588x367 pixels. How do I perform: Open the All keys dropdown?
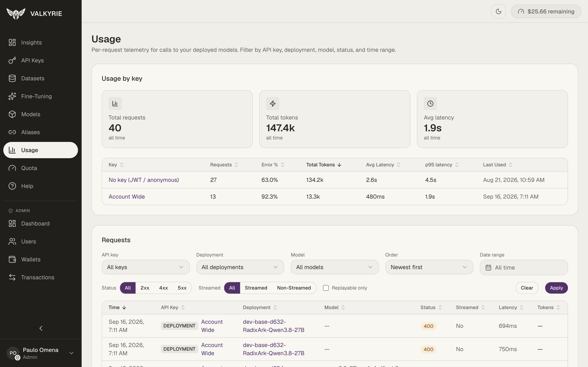click(146, 267)
